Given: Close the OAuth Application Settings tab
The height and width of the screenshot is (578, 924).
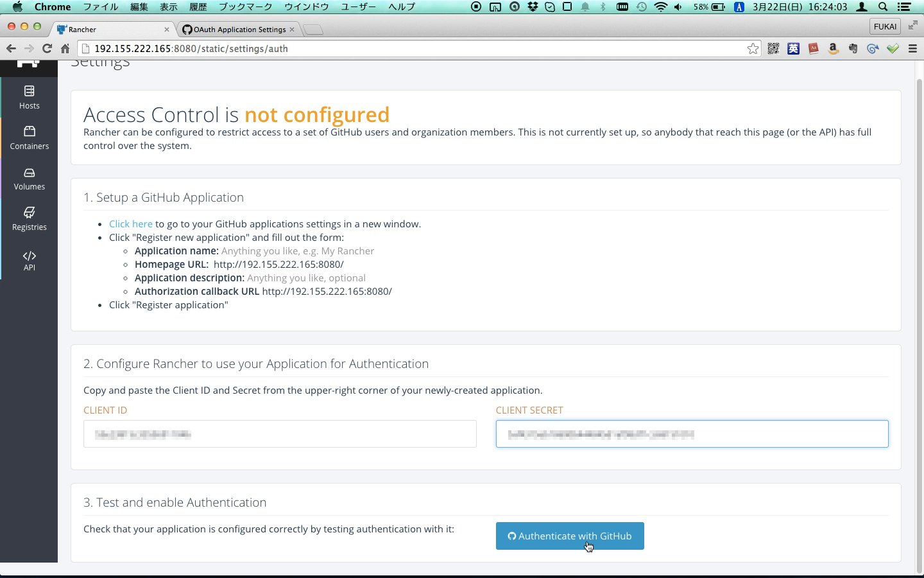Looking at the screenshot, I should tap(292, 30).
